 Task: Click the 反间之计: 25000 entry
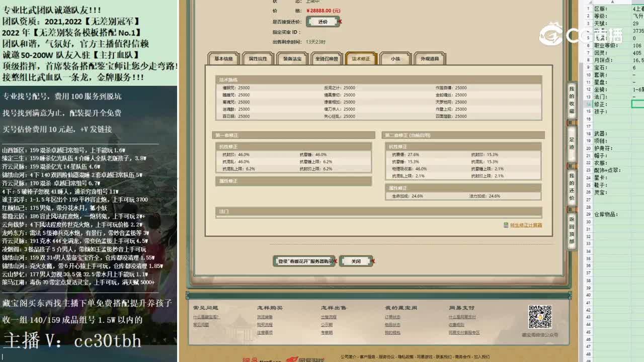[340, 88]
